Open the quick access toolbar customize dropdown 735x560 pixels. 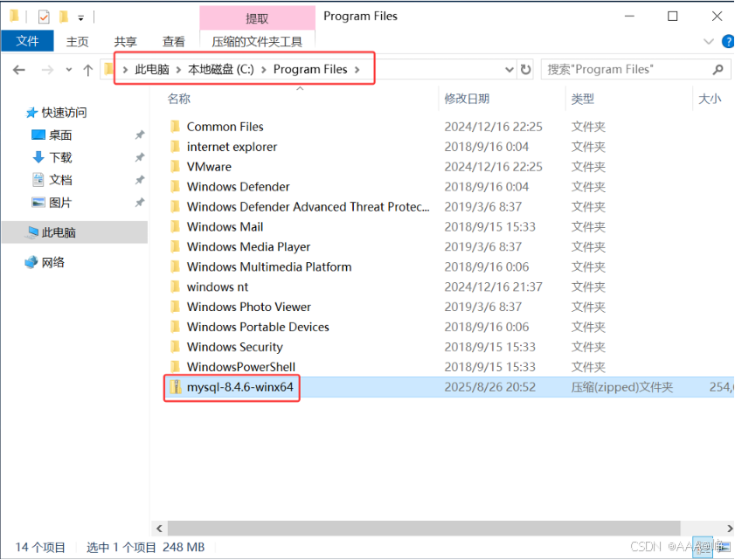[x=81, y=18]
